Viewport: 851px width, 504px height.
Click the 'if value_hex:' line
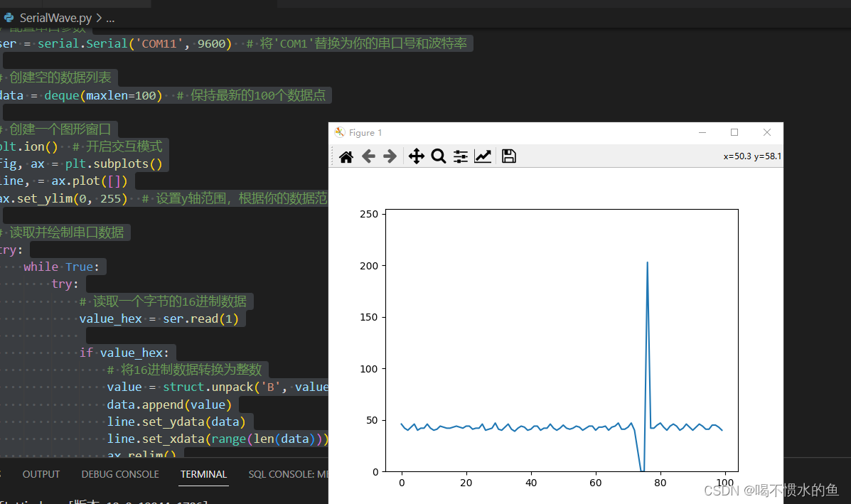point(124,353)
